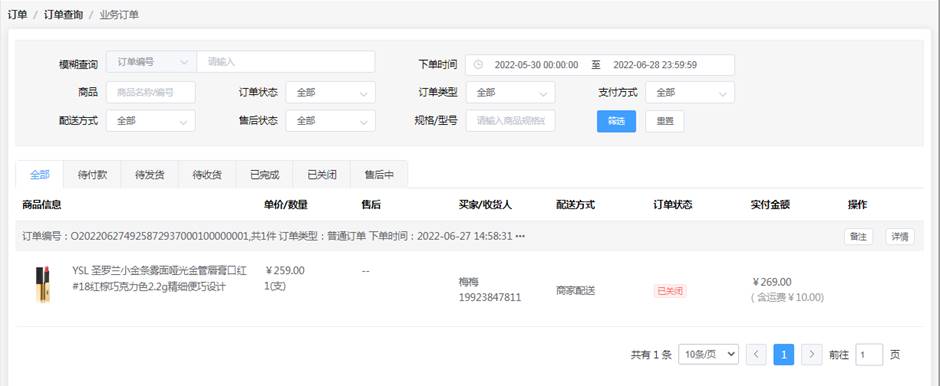Switch to the 已完成 tab

(264, 175)
